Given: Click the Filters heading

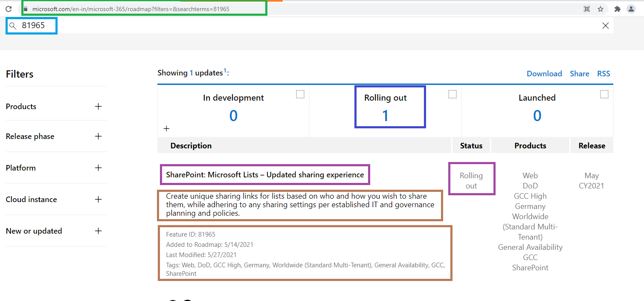Looking at the screenshot, I should [x=20, y=74].
